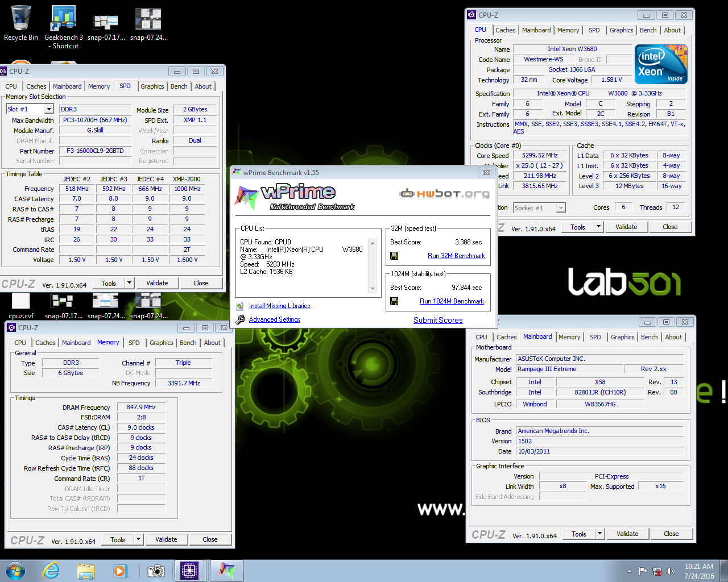Open the network icon in the system tray
The height and width of the screenshot is (582, 728).
tap(657, 571)
